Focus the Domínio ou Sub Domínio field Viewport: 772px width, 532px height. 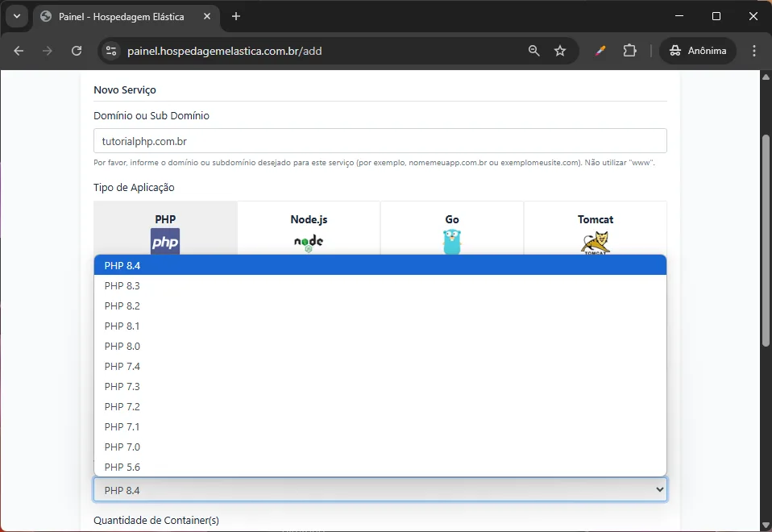coord(380,141)
